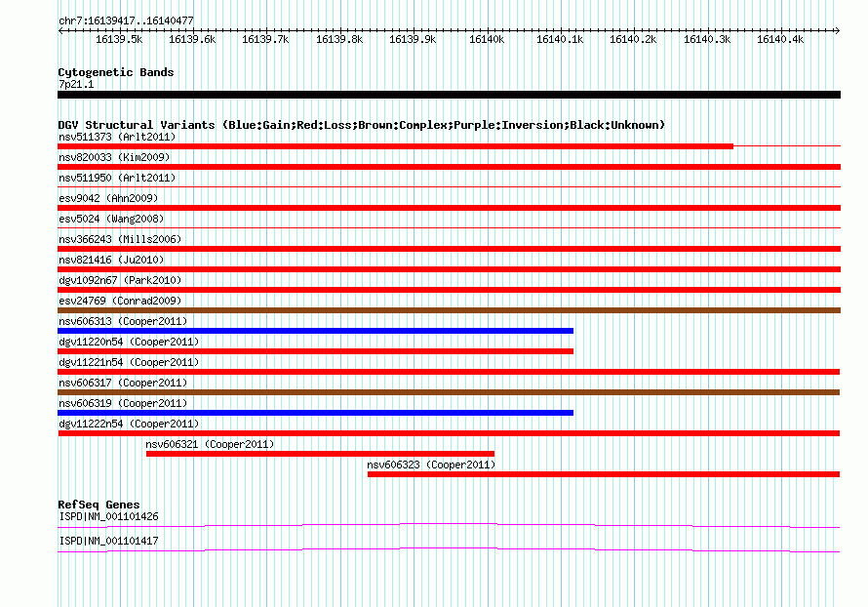Viewport: 868px width, 607px height.
Task: Click the magenta ISPD NM_001101417 transcript line
Action: point(449,549)
